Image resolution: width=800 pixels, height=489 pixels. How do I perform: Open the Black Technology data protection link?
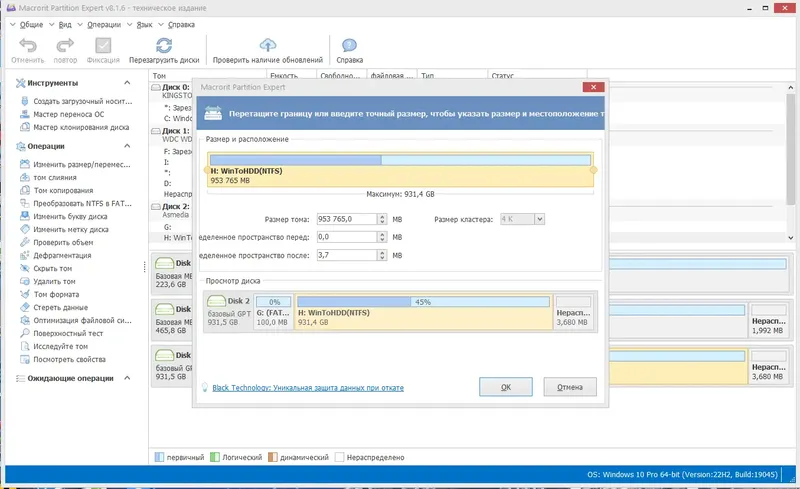[308, 388]
